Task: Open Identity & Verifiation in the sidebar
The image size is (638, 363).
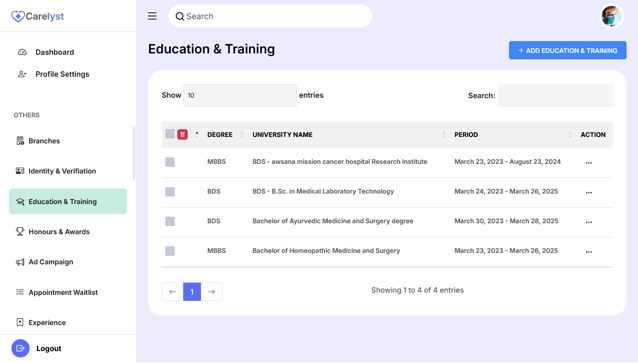Action: [62, 171]
